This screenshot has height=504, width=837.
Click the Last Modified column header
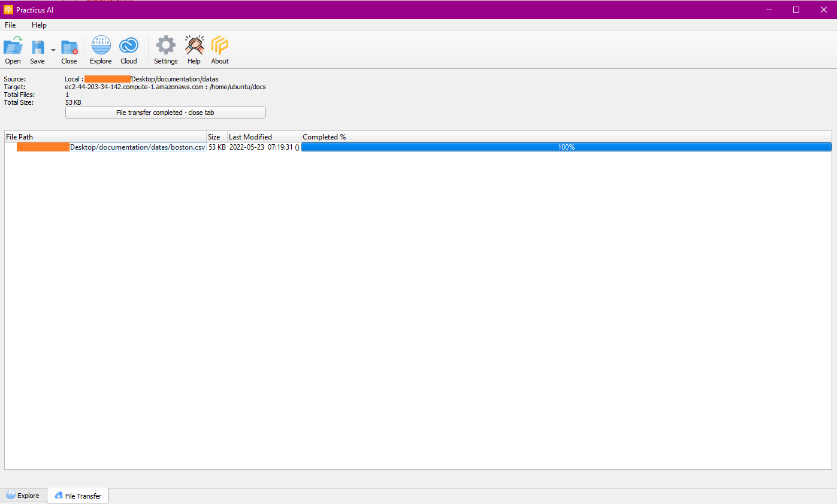(250, 136)
